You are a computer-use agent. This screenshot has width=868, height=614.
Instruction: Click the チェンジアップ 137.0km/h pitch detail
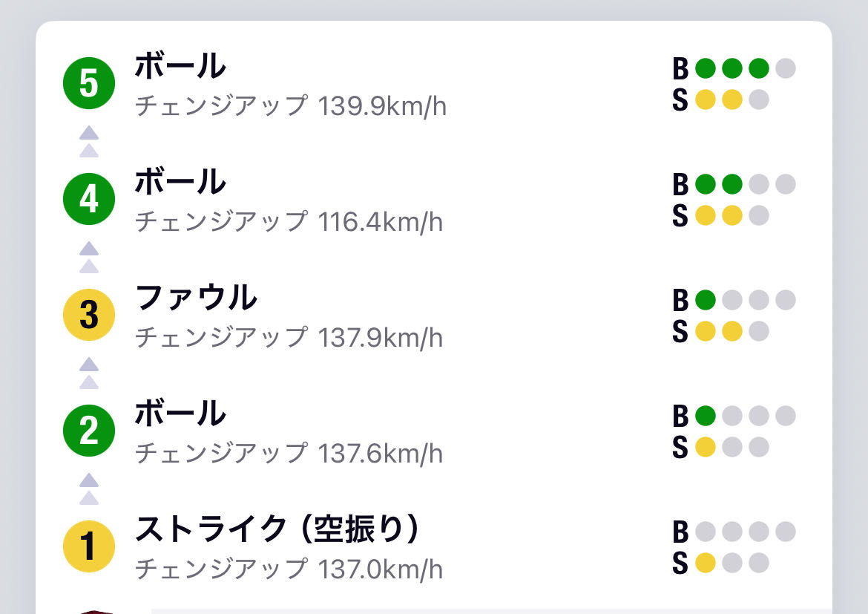pyautogui.click(x=289, y=569)
